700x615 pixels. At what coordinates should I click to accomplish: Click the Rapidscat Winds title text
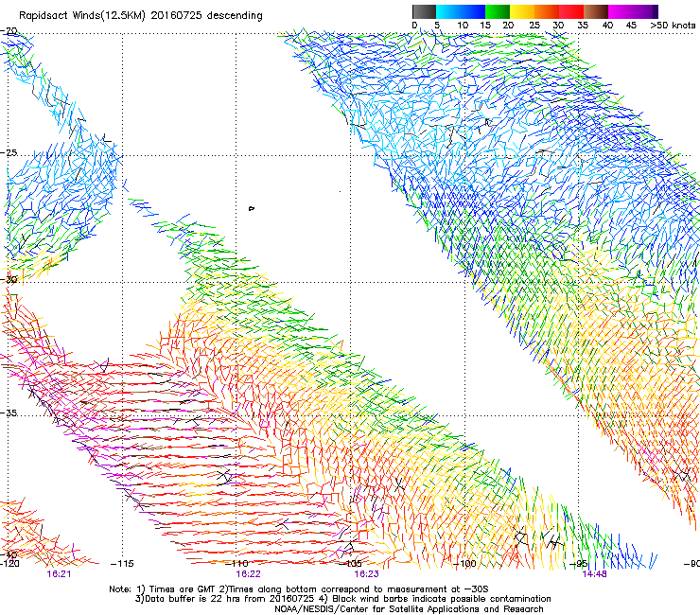(141, 15)
